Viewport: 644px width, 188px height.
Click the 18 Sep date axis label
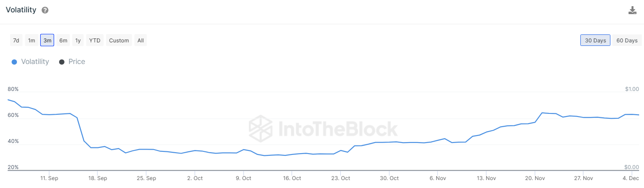coord(98,178)
